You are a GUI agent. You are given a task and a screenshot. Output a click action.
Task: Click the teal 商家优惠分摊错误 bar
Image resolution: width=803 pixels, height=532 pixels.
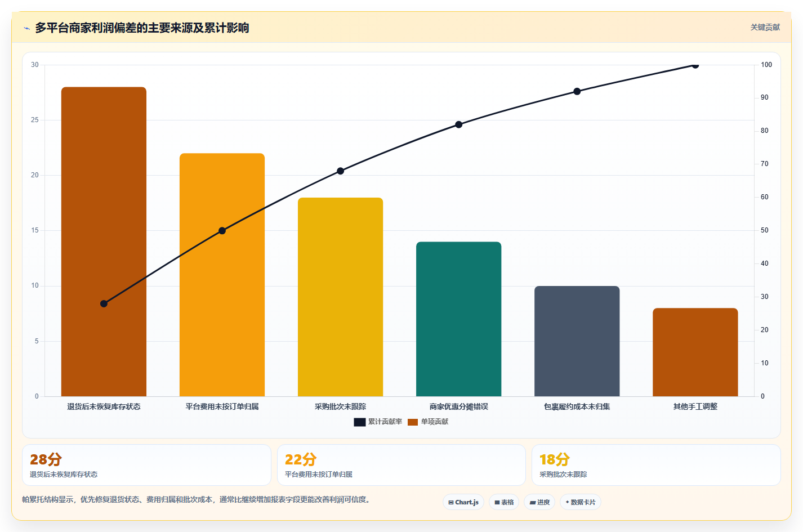[458, 319]
